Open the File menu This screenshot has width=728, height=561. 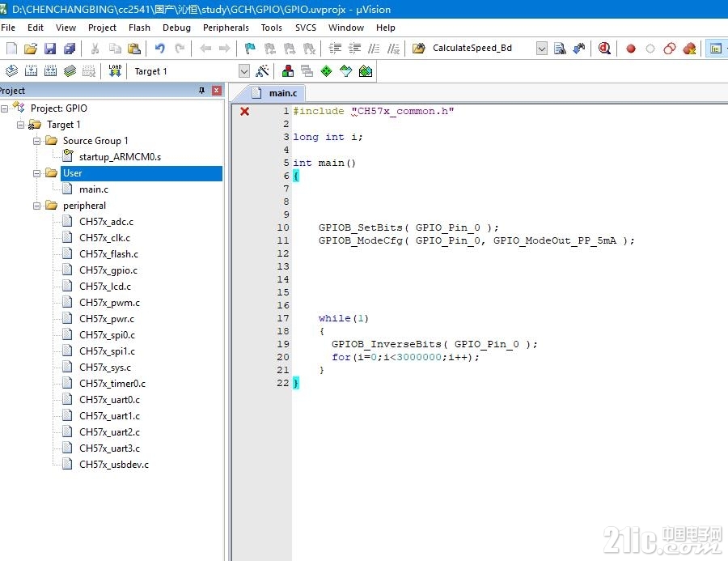[x=8, y=28]
